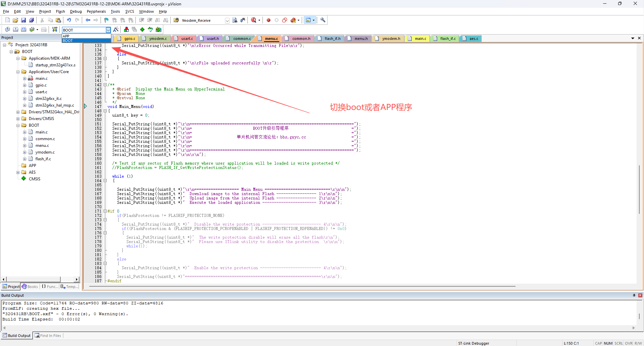Expand the AES group in project tree
644x346 pixels.
18,172
